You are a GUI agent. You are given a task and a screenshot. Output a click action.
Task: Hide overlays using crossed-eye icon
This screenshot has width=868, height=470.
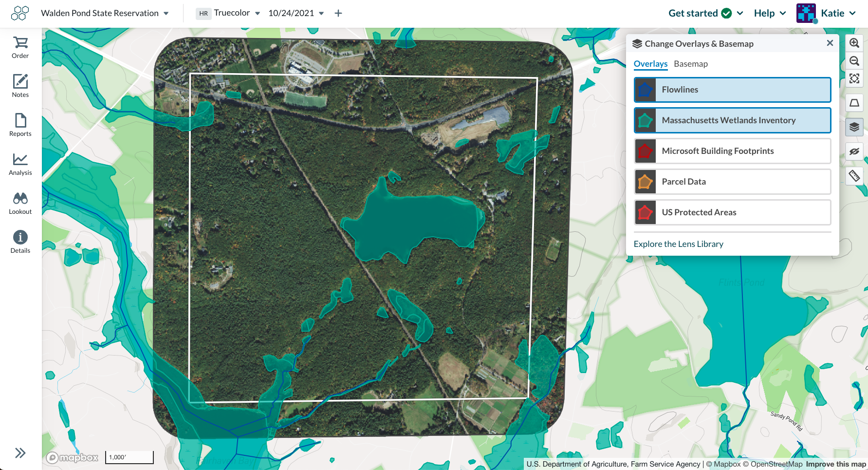coord(854,151)
